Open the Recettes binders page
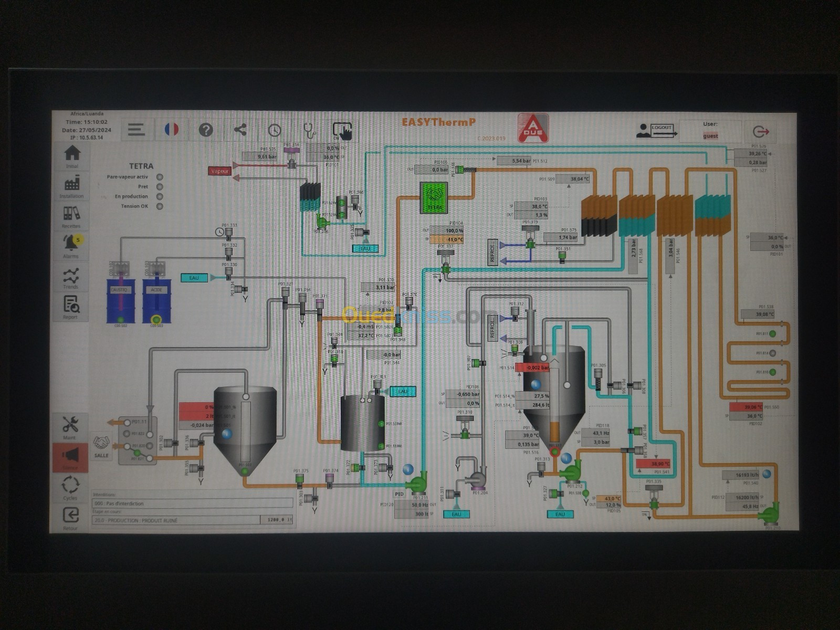 click(x=71, y=216)
